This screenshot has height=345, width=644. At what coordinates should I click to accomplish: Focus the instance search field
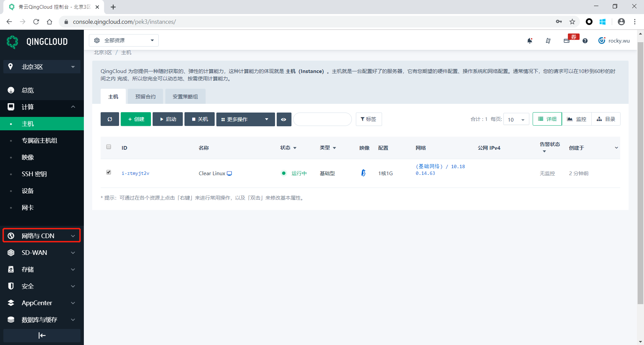click(322, 119)
